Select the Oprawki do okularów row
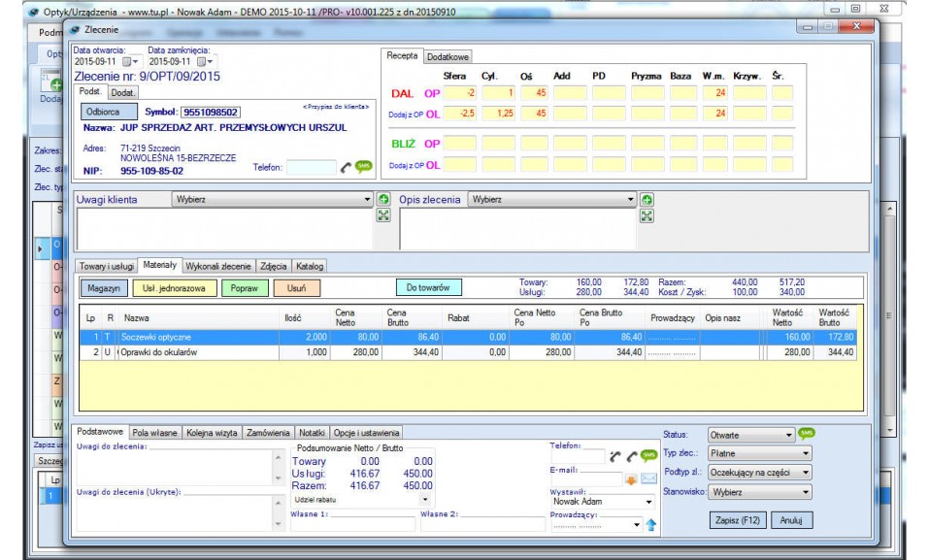Screen dimensions: 929x560 [159, 352]
